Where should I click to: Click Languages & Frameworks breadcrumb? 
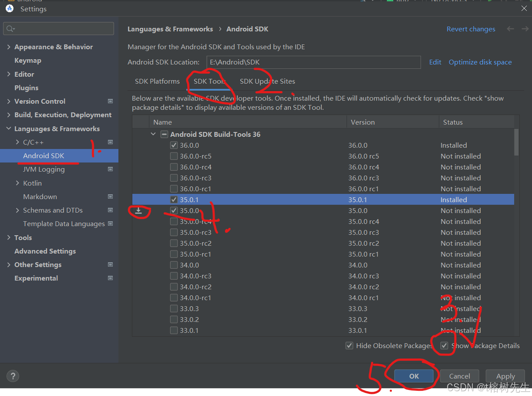[x=170, y=29]
